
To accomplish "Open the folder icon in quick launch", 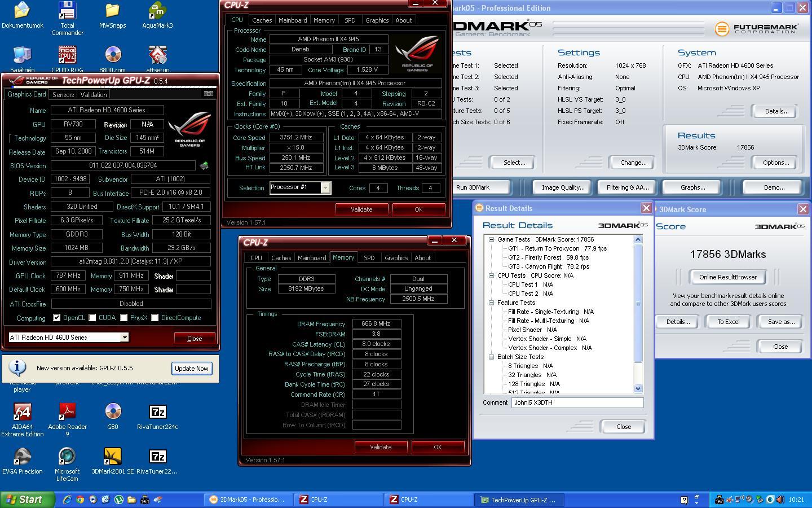I will (131, 500).
